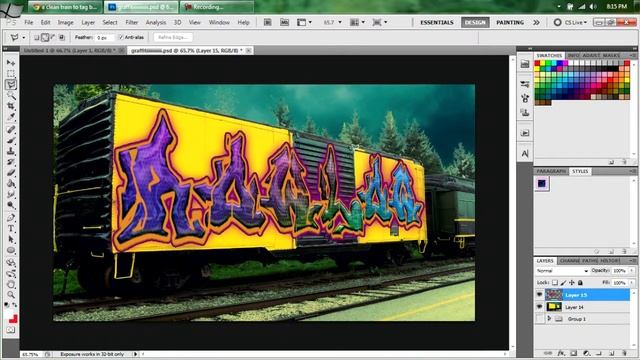Switch to the Paragraph tab

pyautogui.click(x=551, y=171)
